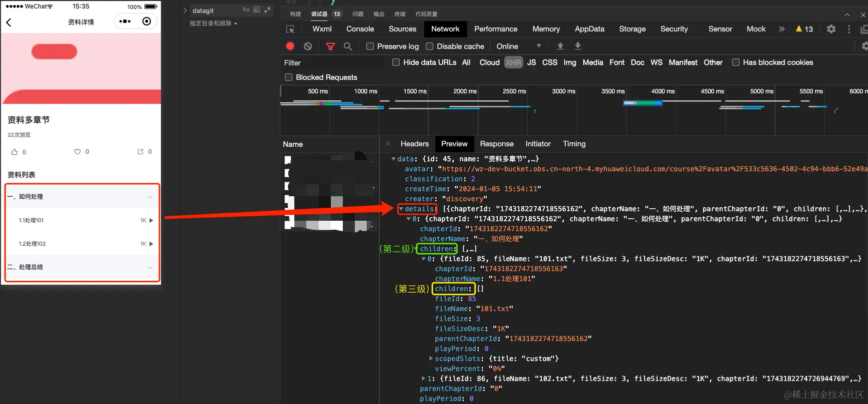Screen dimensions: 868x404
Task: Open DevTools settings gear icon
Action: (x=831, y=29)
